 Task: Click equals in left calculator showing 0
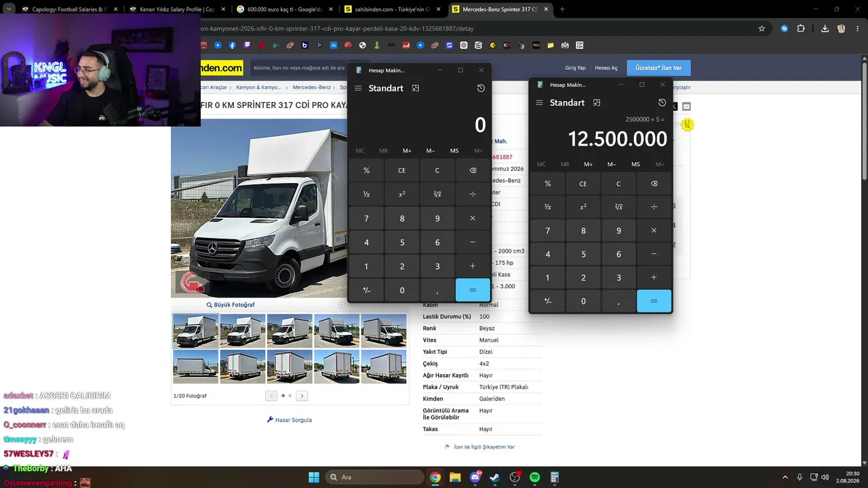coord(473,290)
